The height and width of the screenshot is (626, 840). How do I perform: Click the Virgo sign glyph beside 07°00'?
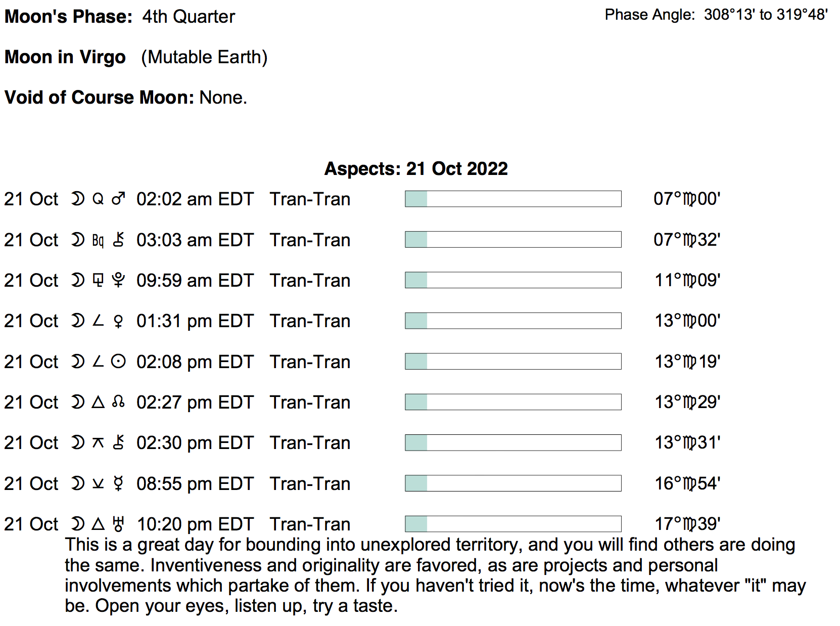pyautogui.click(x=689, y=200)
